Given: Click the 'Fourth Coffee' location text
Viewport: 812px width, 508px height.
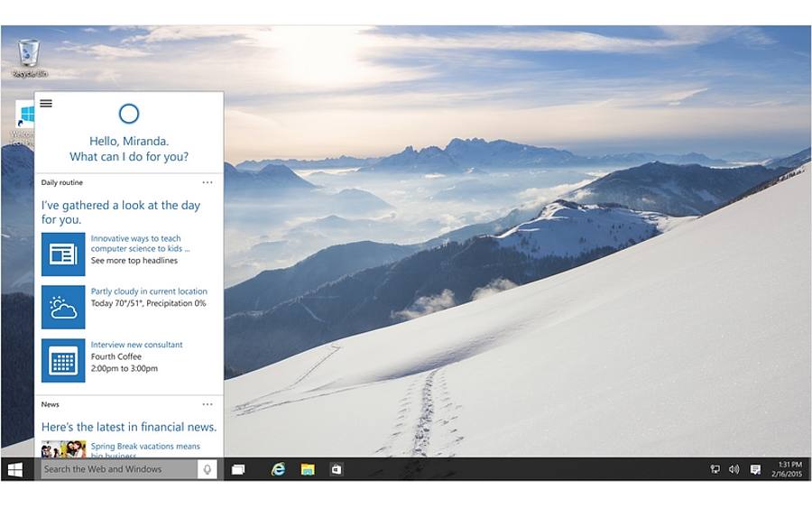Looking at the screenshot, I should click(116, 356).
